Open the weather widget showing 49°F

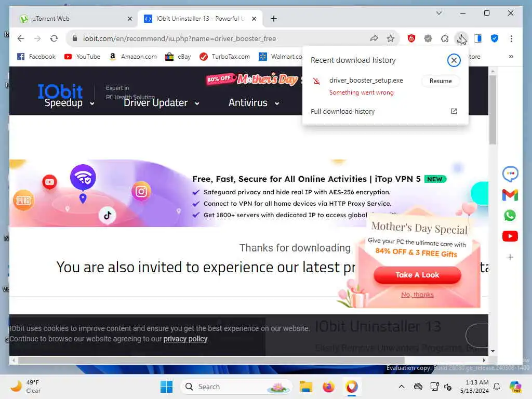point(25,387)
